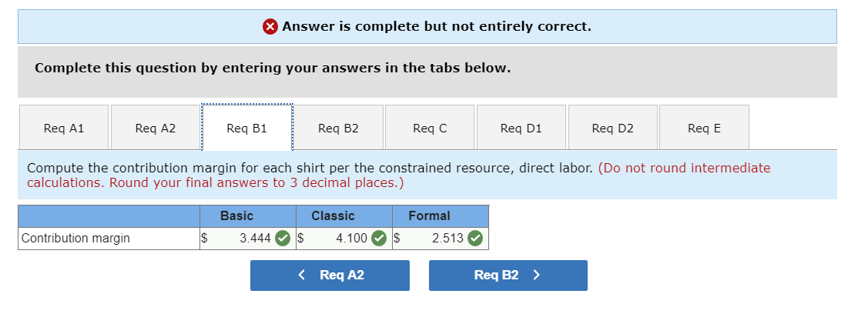Click green checkmark beside Formal value 2.513
The height and width of the screenshot is (334, 868).
click(x=475, y=239)
